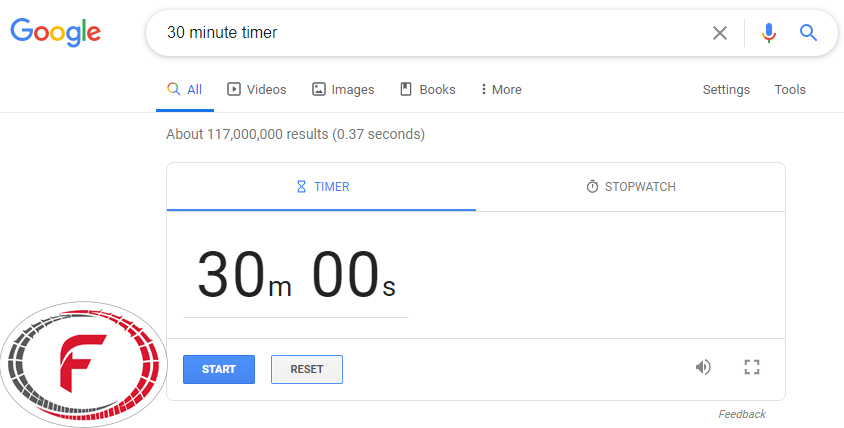Click the stopwatch icon on Stopwatch tab
Image resolution: width=844 pixels, height=428 pixels.
click(592, 187)
